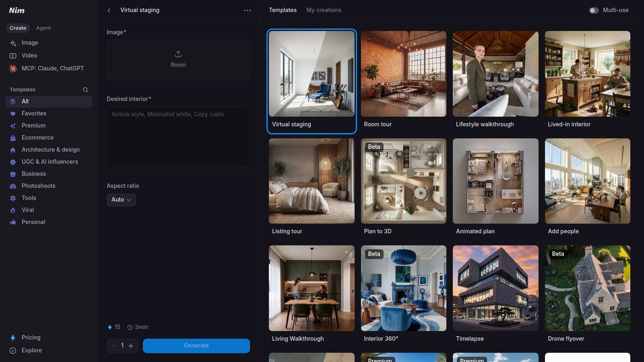This screenshot has height=362, width=644.
Task: Click the Desired interior text field
Action: pos(178,137)
